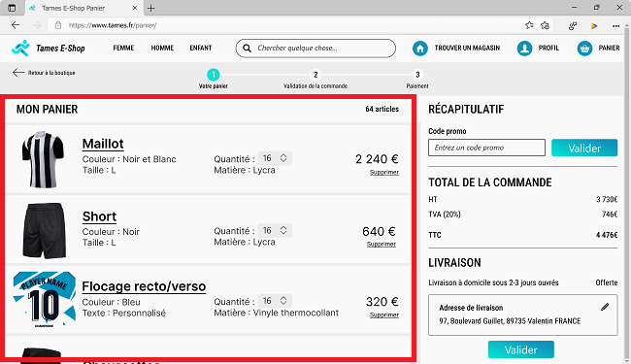631x364 pixels.
Task: Open the FEMME menu
Action: click(123, 48)
